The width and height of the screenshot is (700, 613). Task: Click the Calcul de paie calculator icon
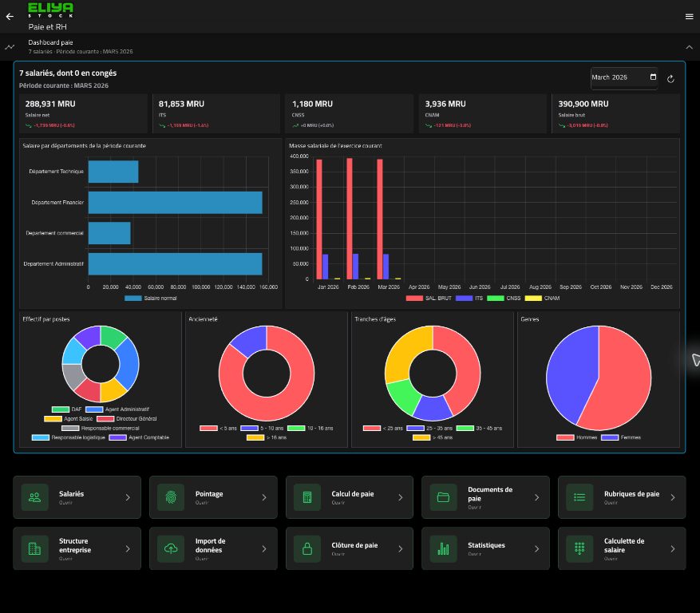pos(307,497)
